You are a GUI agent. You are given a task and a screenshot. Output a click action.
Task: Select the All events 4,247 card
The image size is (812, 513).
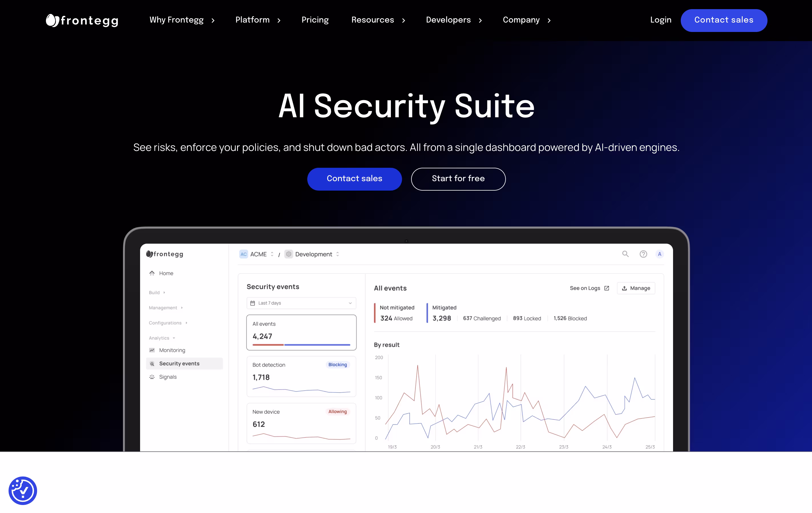[301, 332]
